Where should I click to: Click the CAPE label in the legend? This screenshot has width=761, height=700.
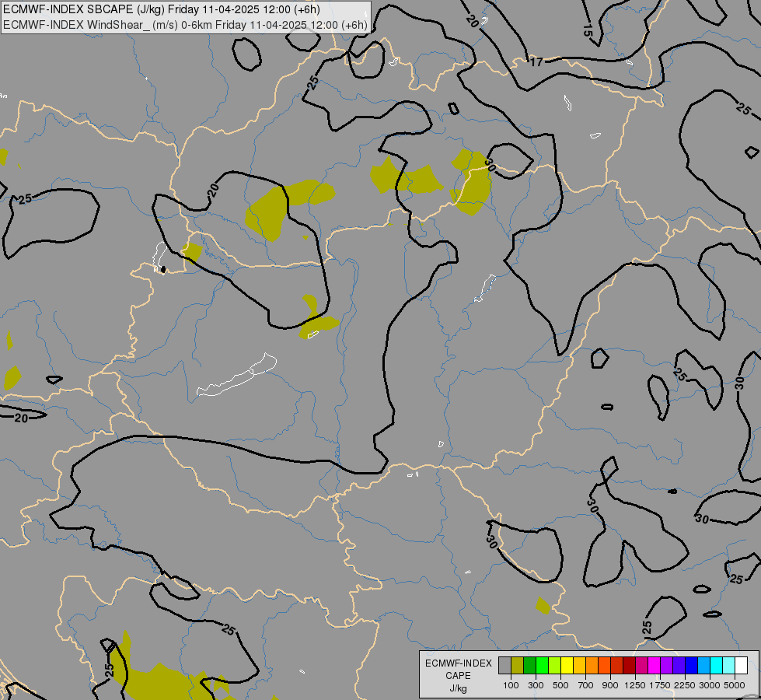pos(458,676)
